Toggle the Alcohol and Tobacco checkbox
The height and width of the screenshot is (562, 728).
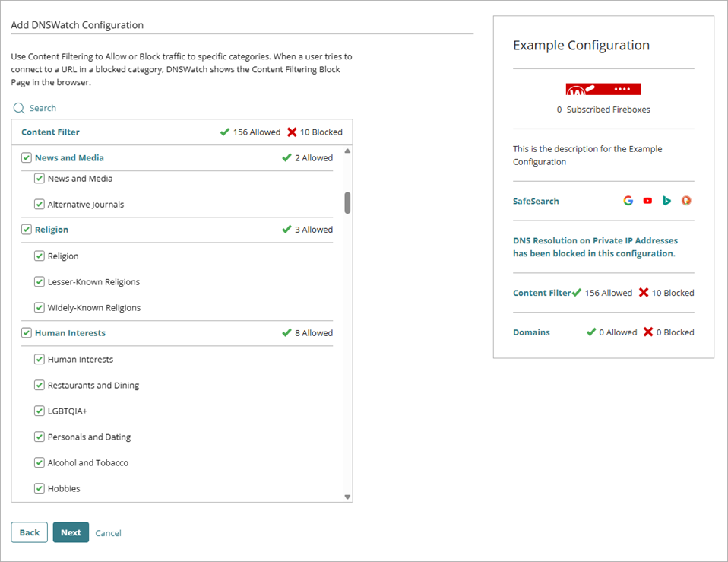[40, 462]
